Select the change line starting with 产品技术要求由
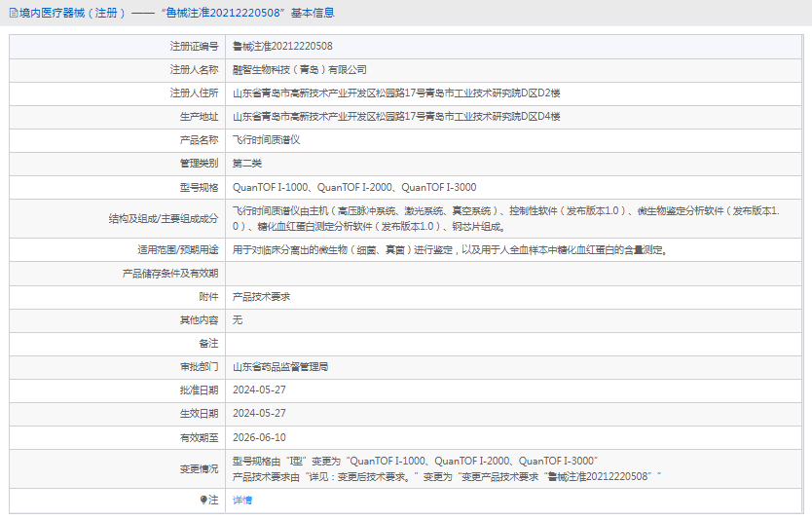The image size is (812, 520). point(447,476)
